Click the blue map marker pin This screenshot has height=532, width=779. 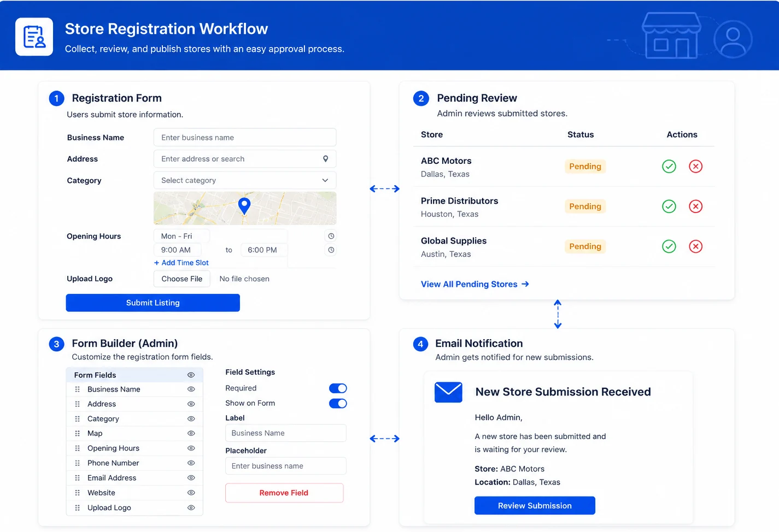click(244, 206)
